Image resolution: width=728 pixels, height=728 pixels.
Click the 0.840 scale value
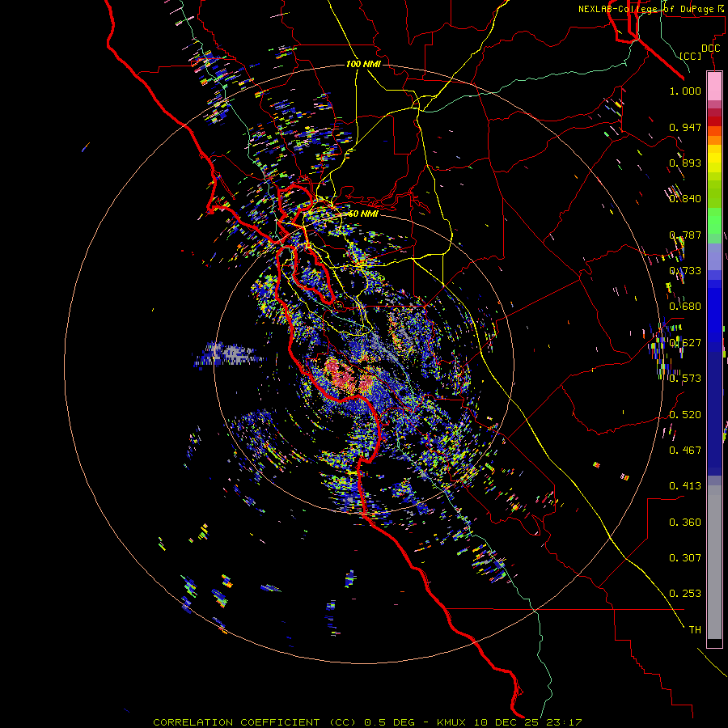click(685, 199)
